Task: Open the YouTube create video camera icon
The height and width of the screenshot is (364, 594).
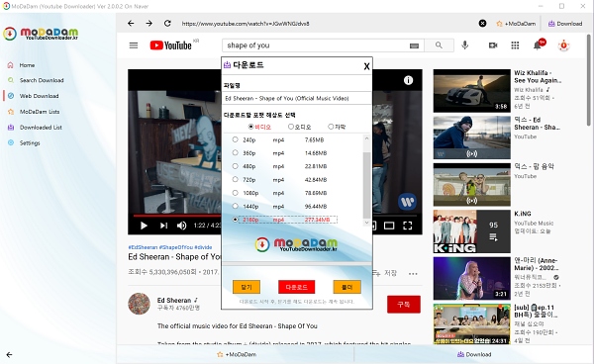Action: pos(493,45)
